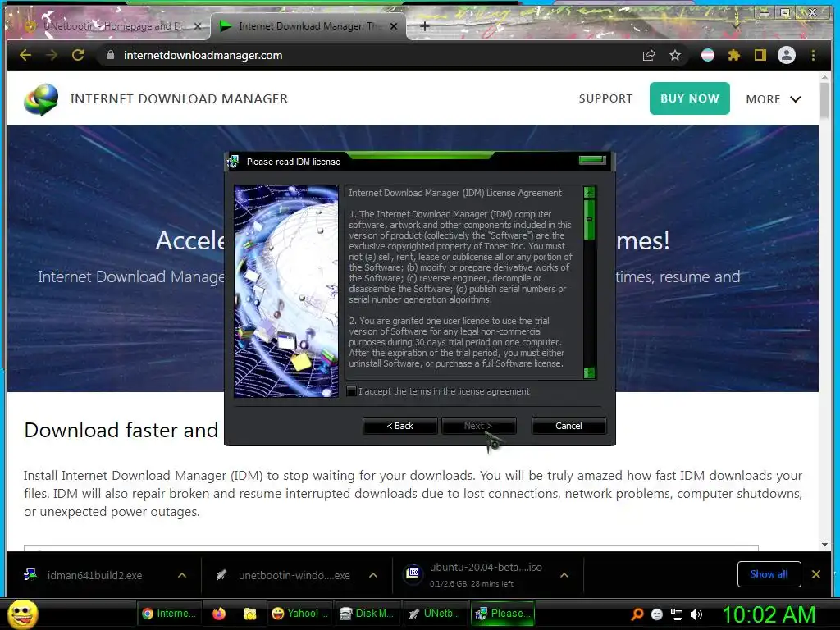Click the green indicator button in installer title bar

pos(592,160)
